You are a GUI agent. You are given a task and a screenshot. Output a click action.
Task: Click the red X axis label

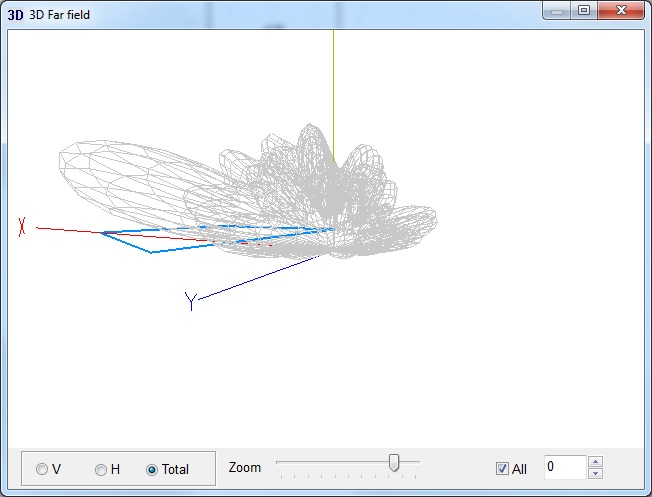[22, 227]
